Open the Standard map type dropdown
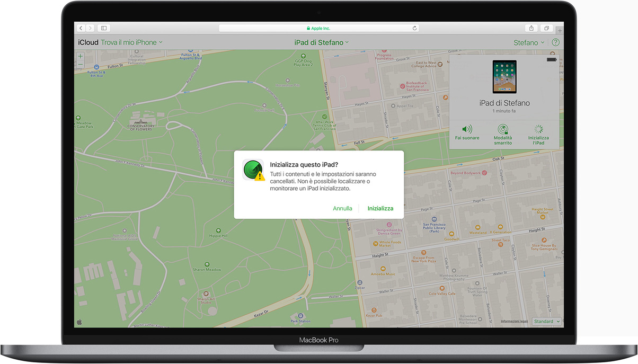This screenshot has height=364, width=638. [x=546, y=321]
